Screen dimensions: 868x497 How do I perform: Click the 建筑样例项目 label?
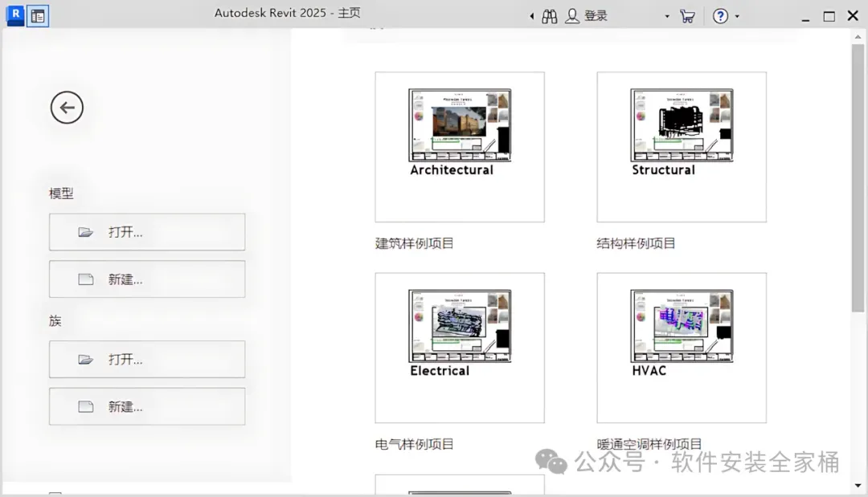414,243
